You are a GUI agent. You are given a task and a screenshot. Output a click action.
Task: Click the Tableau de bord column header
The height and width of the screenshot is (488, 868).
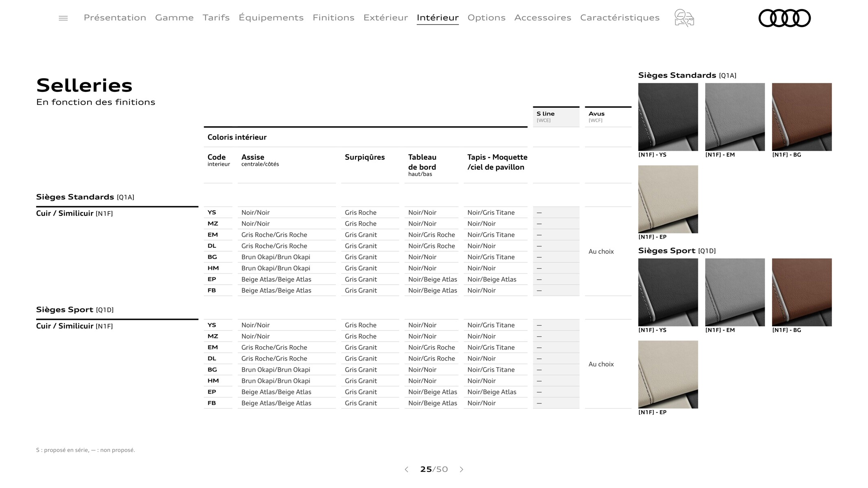pos(422,165)
